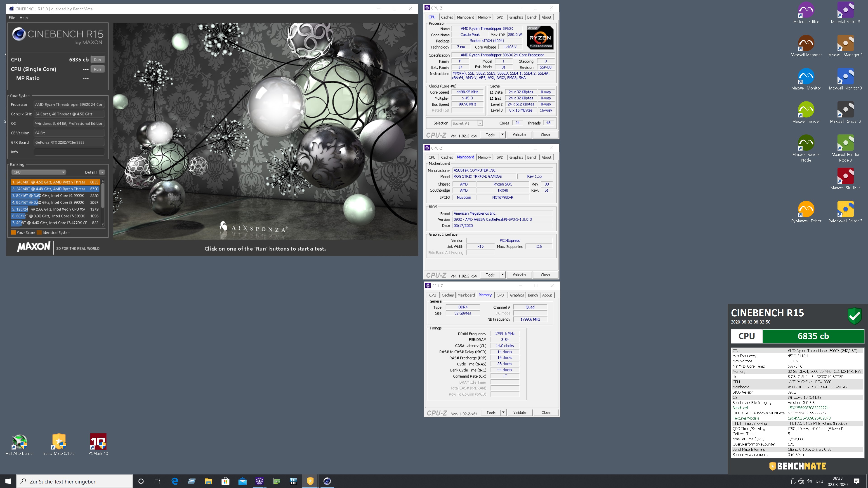The width and height of the screenshot is (868, 488).
Task: Open the Help menu in Cinebench
Action: tap(24, 18)
